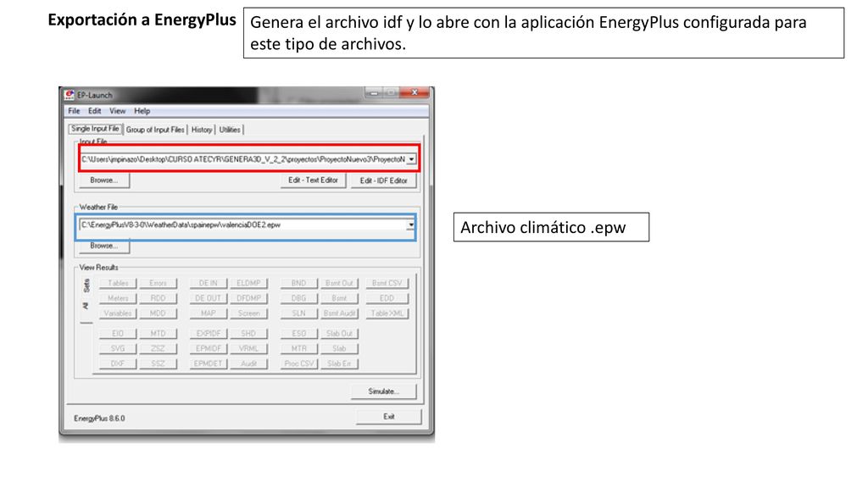Click the ELDMP results button
The image size is (868, 488).
tap(248, 283)
